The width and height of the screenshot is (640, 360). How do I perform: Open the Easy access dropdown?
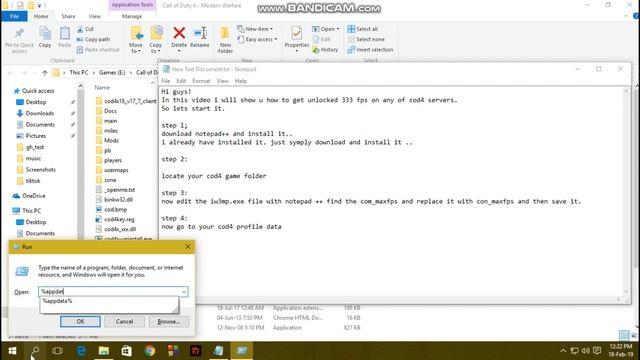click(x=257, y=40)
